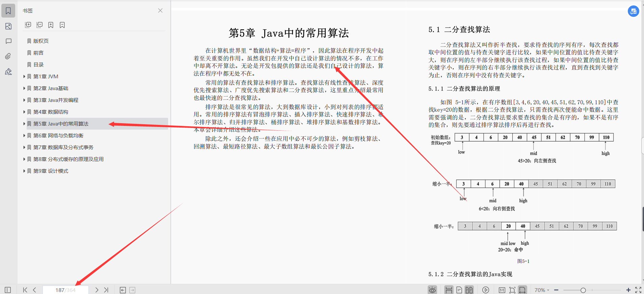Image resolution: width=644 pixels, height=294 pixels.
Task: Expand the 第8章 分布式缓存 bookmark arrow
Action: [x=24, y=159]
